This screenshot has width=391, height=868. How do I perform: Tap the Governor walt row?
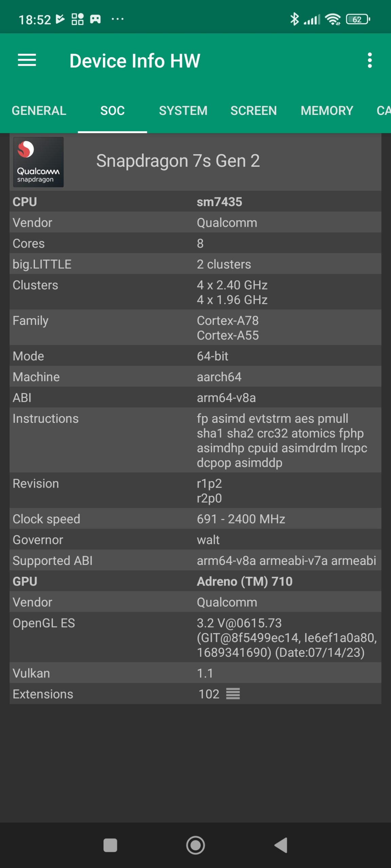[x=195, y=539]
